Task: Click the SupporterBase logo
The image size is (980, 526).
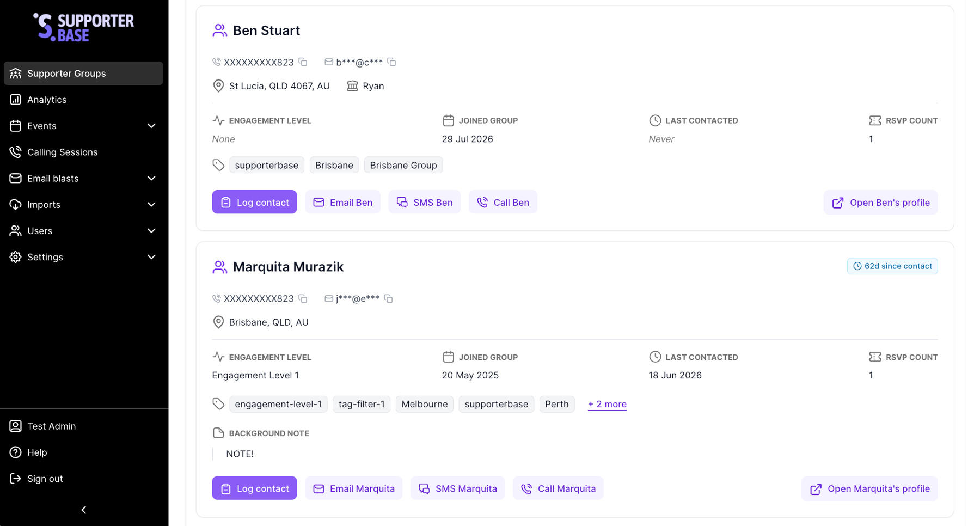Action: pyautogui.click(x=83, y=27)
